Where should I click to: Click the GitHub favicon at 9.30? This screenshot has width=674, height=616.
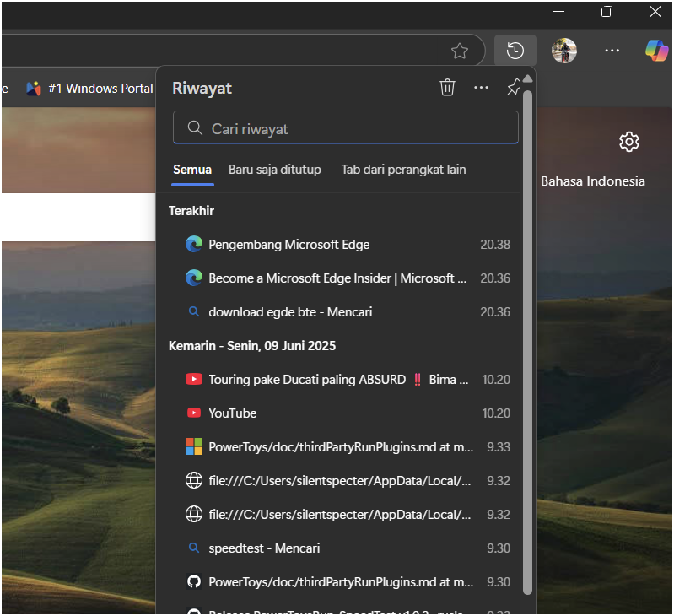[194, 581]
